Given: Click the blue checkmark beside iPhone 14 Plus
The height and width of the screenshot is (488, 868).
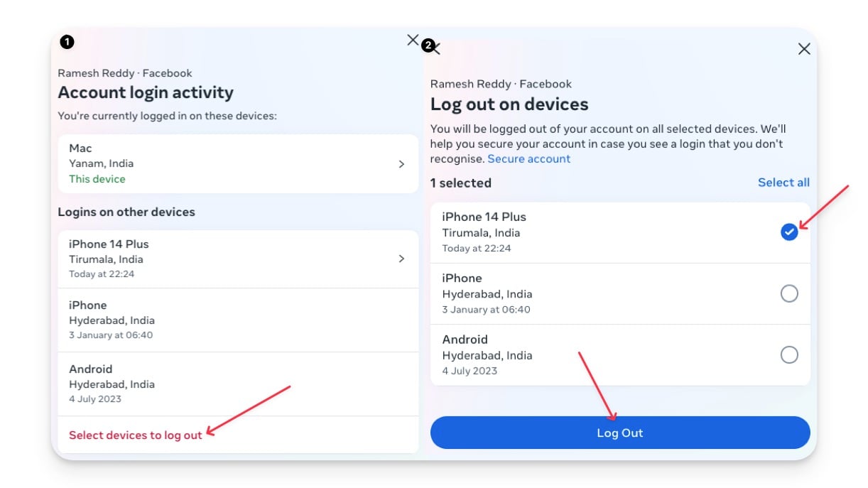Looking at the screenshot, I should click(x=788, y=232).
